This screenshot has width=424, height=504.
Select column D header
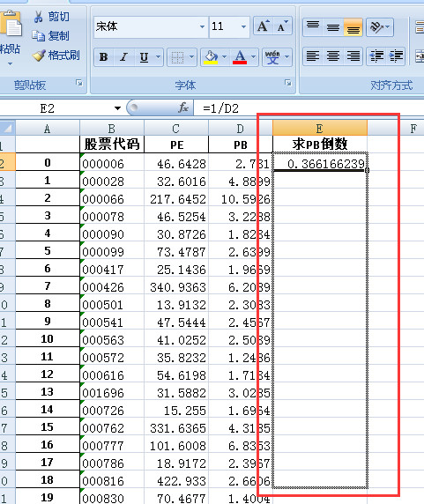tap(240, 129)
